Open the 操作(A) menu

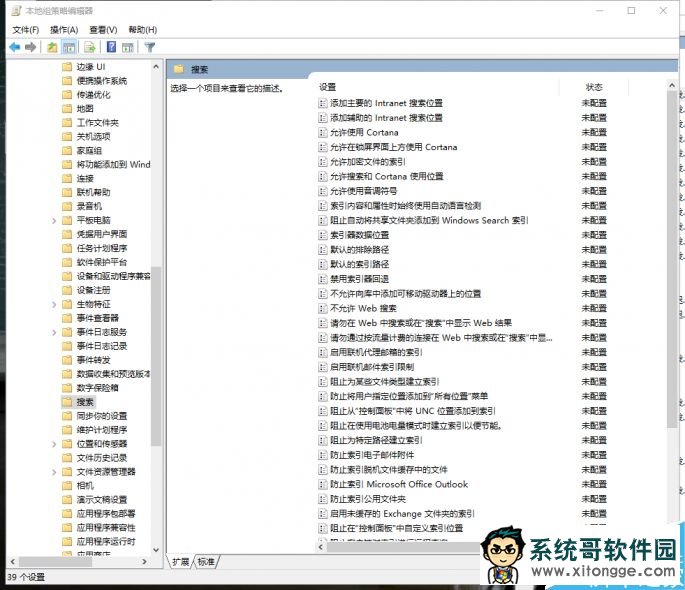point(64,30)
